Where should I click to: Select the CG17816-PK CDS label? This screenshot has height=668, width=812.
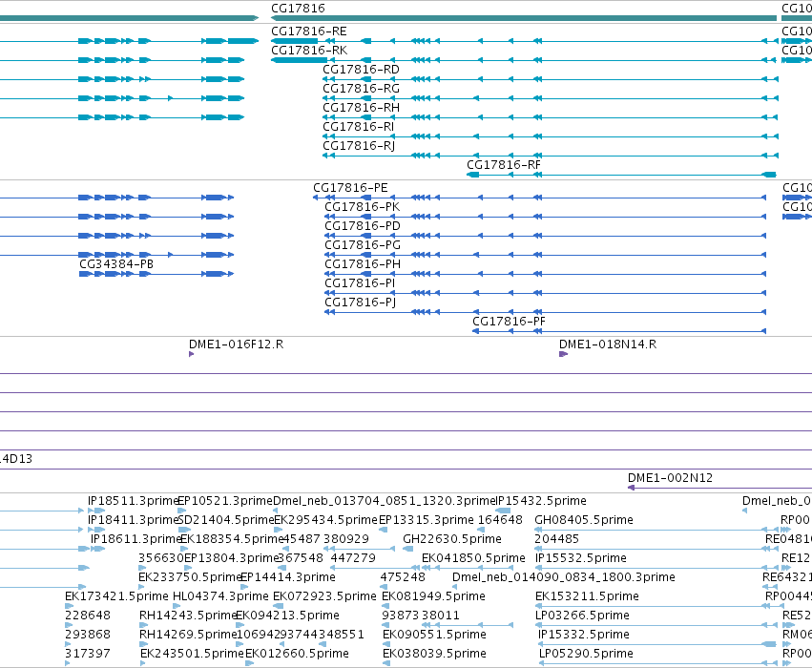[x=362, y=207]
